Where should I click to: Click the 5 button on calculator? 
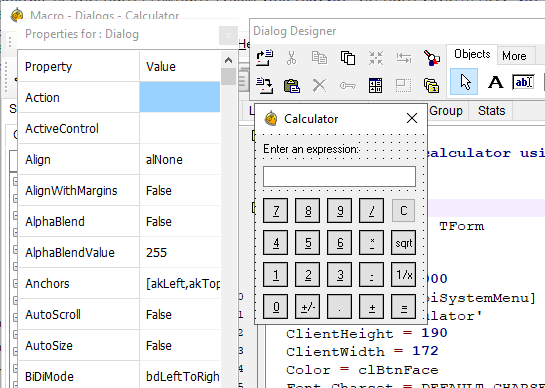[308, 243]
